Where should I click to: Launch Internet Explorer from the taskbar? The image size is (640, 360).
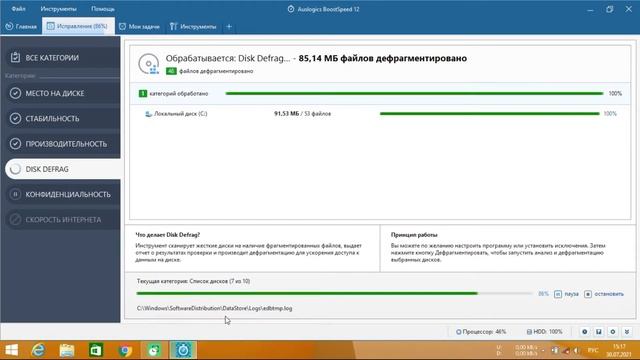(x=38, y=350)
